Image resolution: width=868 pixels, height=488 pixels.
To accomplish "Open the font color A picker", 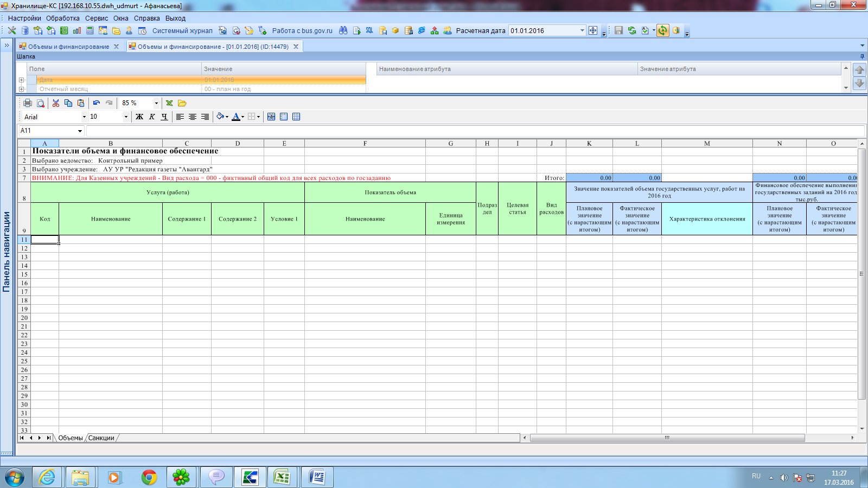I will (235, 117).
